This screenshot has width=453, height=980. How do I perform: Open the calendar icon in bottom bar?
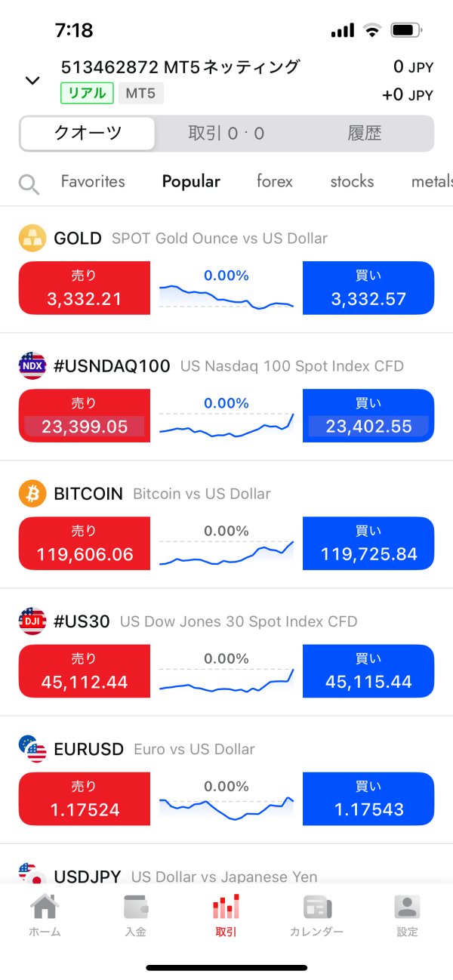tap(316, 907)
